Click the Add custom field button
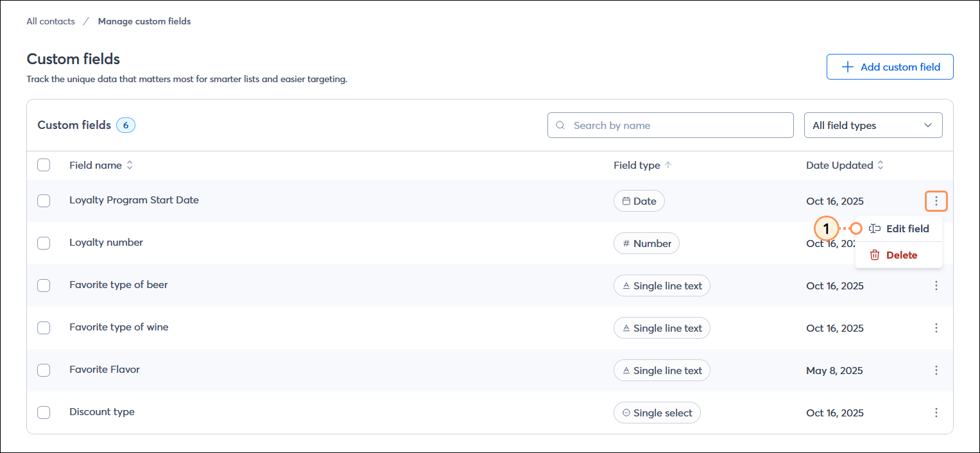This screenshot has width=980, height=453. (x=890, y=66)
